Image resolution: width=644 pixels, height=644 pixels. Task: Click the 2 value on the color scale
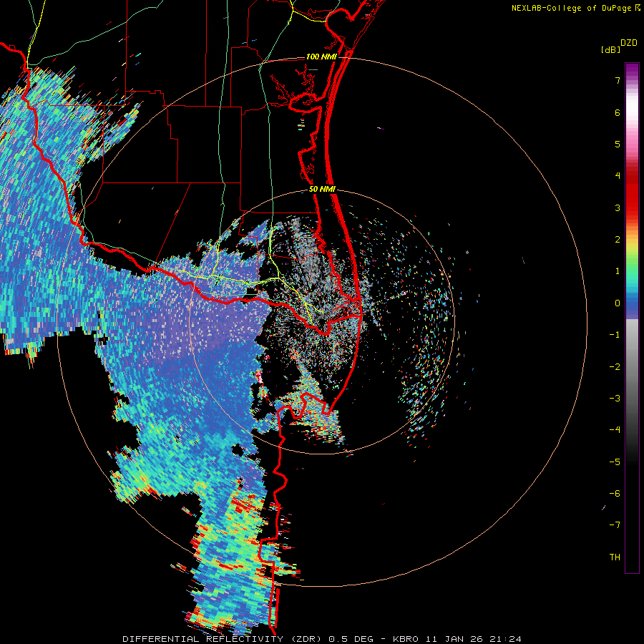(618, 240)
